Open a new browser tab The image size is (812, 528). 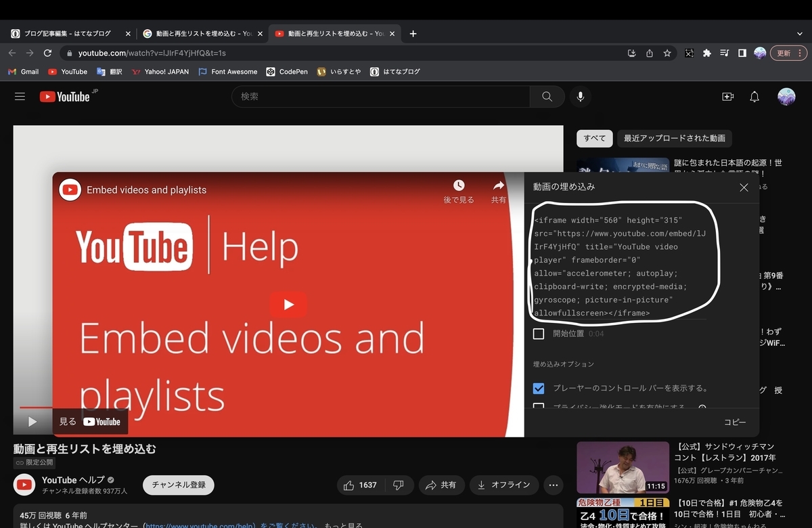[413, 33]
